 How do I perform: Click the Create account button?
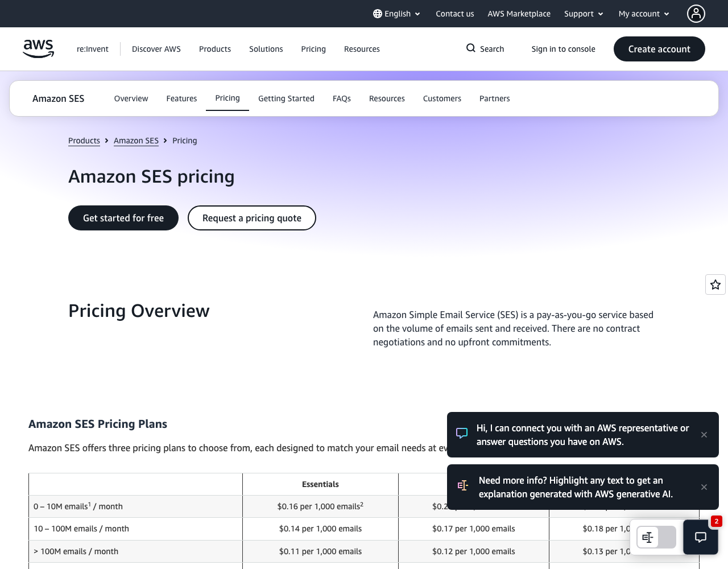[659, 49]
